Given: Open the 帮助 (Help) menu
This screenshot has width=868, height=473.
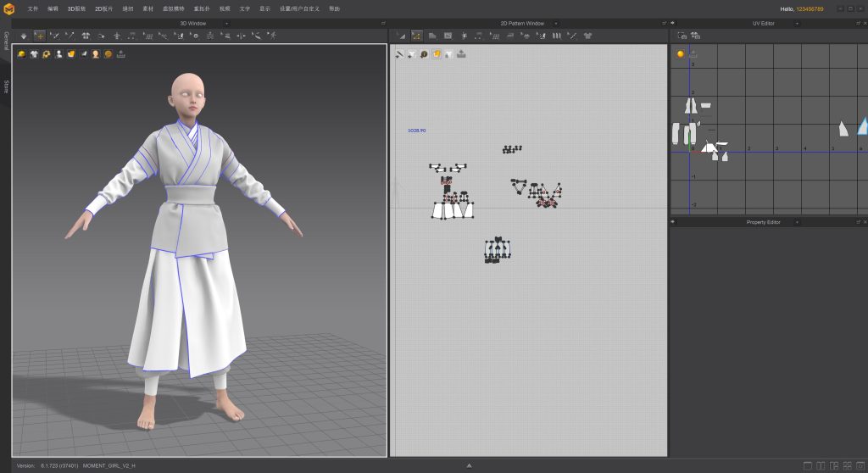Looking at the screenshot, I should 334,8.
